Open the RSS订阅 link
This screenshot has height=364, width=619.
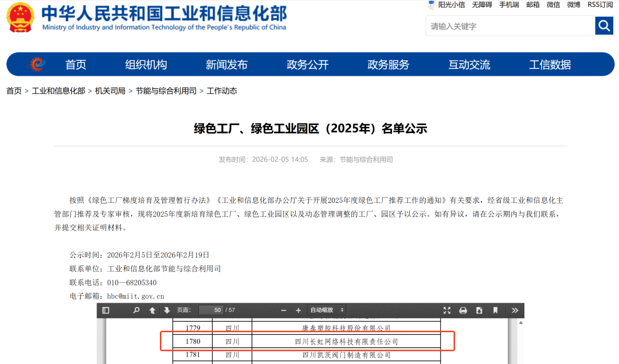point(600,5)
